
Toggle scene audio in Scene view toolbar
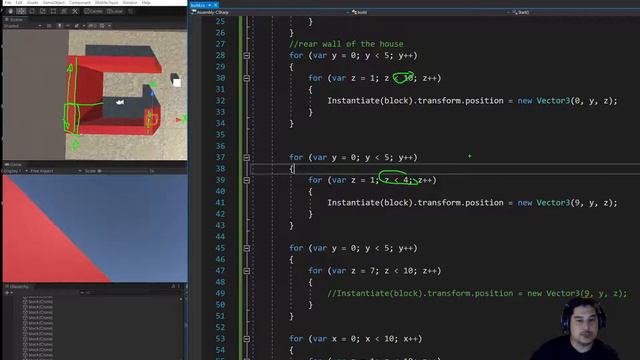pos(68,26)
